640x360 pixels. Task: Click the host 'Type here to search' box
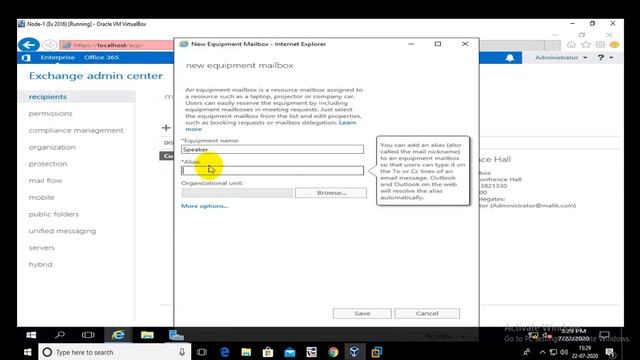coord(114,352)
